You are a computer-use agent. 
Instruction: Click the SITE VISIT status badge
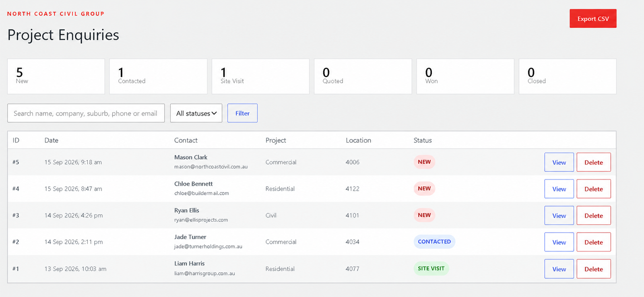(431, 268)
